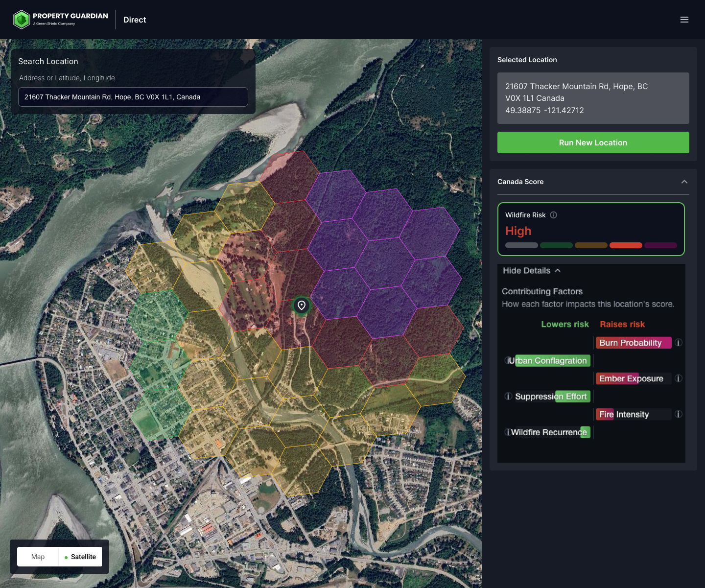Click the Urban Conflagration bar
Viewport: 705px width, 588px height.
553,361
